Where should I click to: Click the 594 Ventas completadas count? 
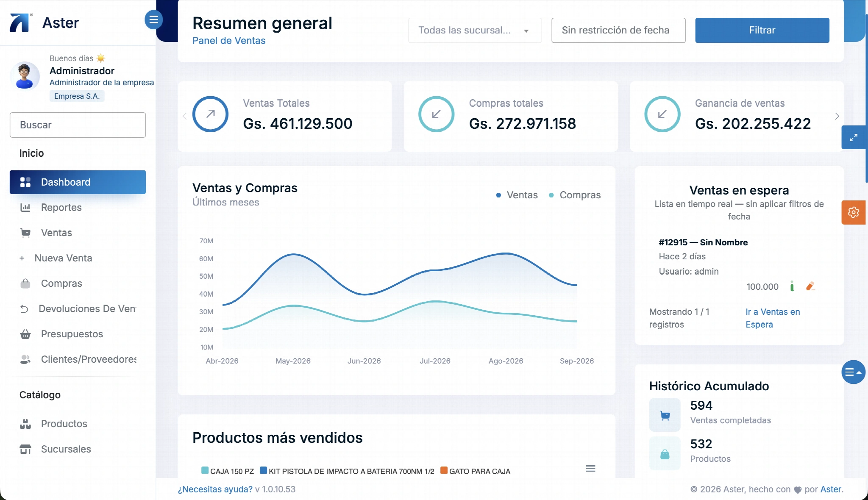701,406
